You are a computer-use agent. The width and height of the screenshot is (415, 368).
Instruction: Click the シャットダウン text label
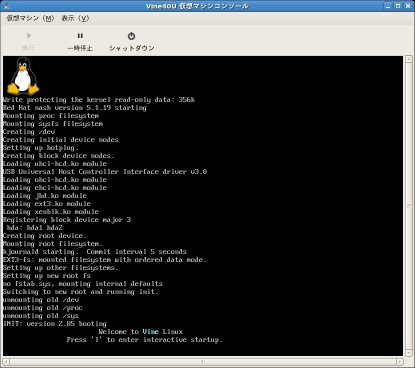coord(132,48)
